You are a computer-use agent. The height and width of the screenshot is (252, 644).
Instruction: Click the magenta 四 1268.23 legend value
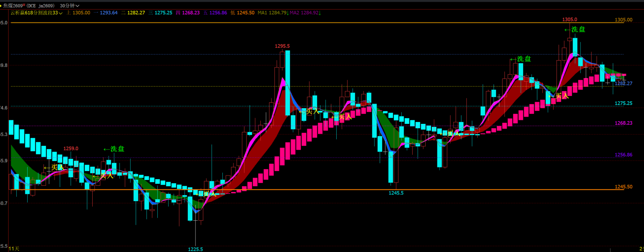pos(188,13)
